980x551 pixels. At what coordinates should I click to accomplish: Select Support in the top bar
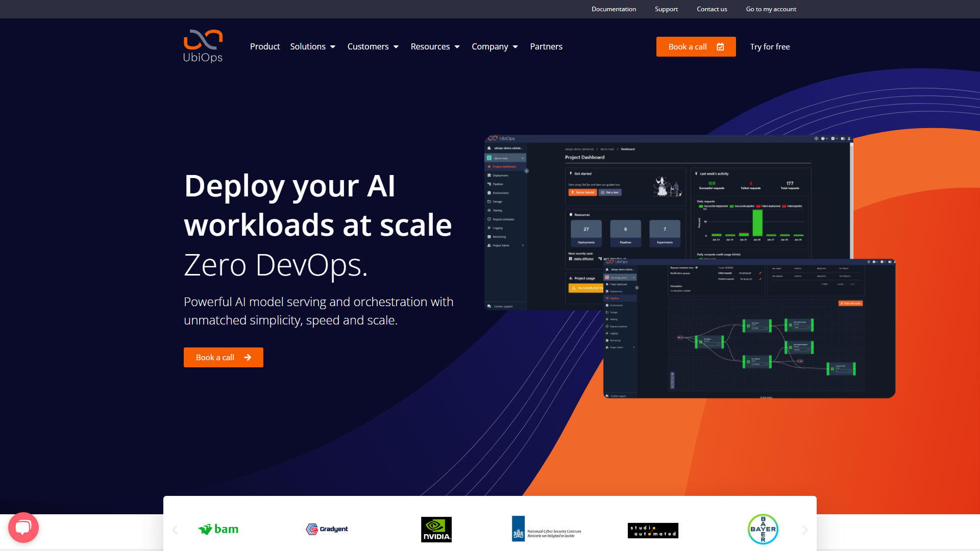point(666,9)
